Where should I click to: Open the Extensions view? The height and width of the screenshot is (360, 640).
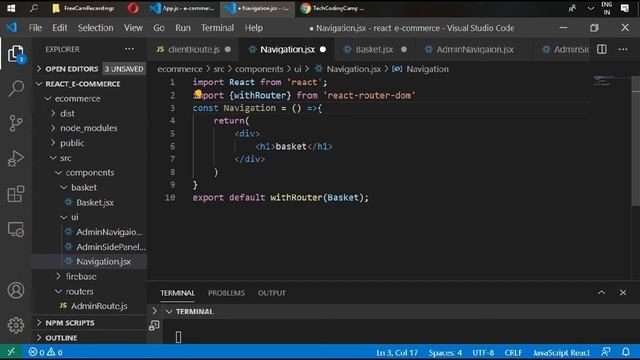16,194
